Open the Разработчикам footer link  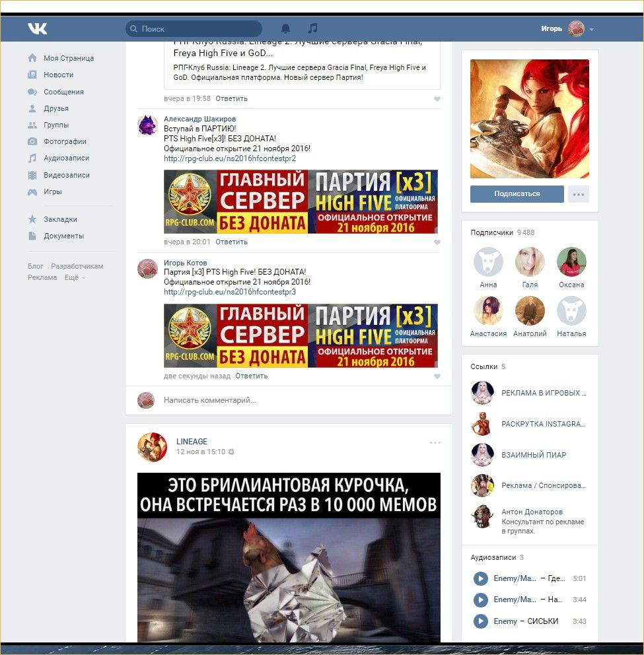(77, 267)
